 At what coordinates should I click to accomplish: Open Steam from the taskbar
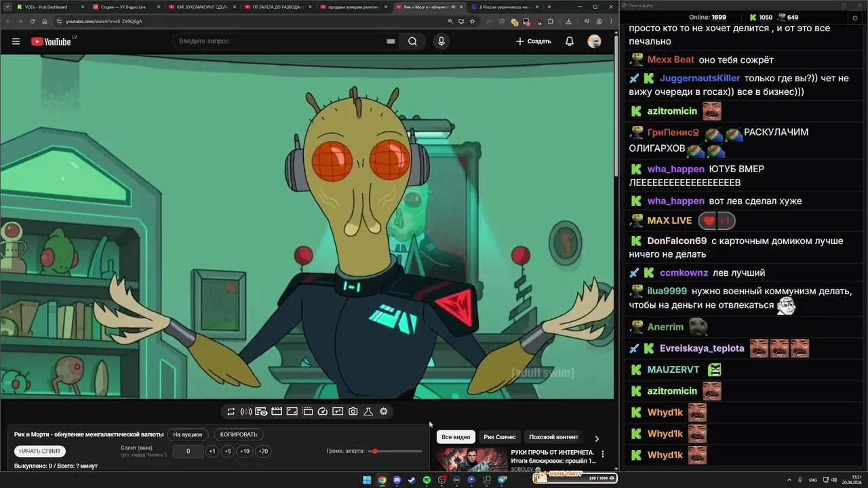click(x=412, y=480)
